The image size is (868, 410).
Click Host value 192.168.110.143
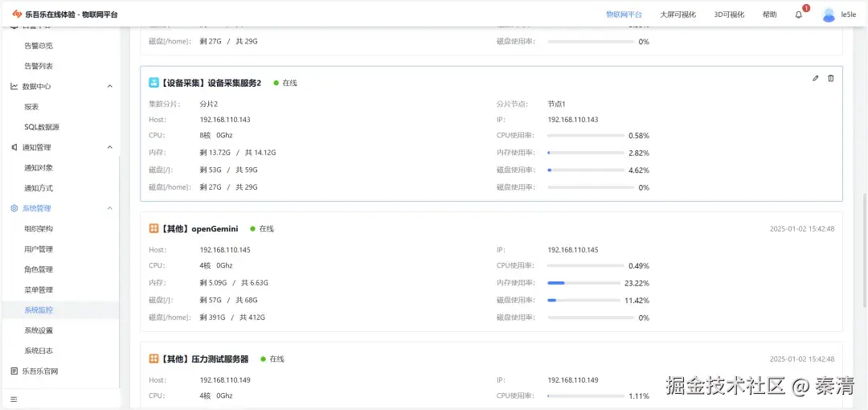pyautogui.click(x=225, y=120)
